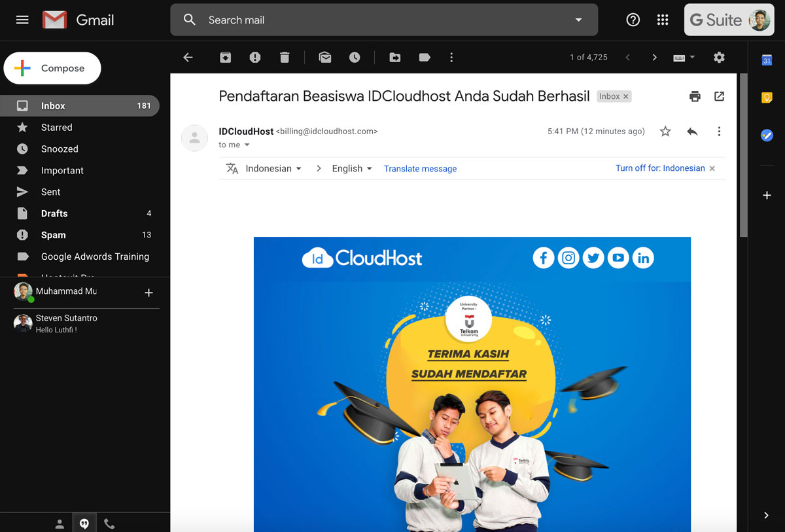
Task: Get add-ons with the plus icon
Action: [767, 195]
